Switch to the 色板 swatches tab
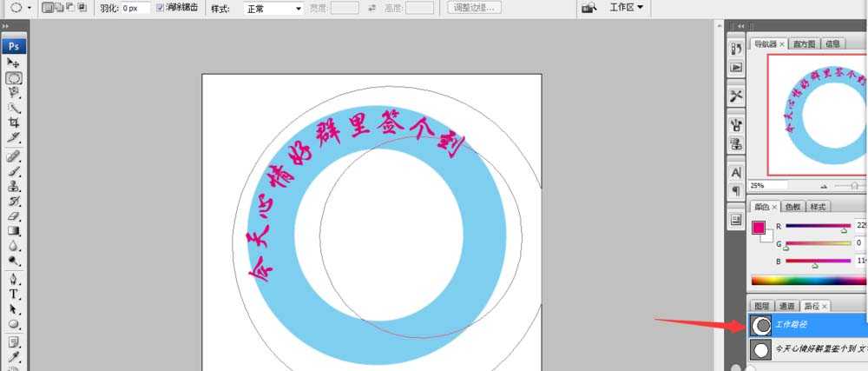Screen dimensions: 868x371 point(792,207)
